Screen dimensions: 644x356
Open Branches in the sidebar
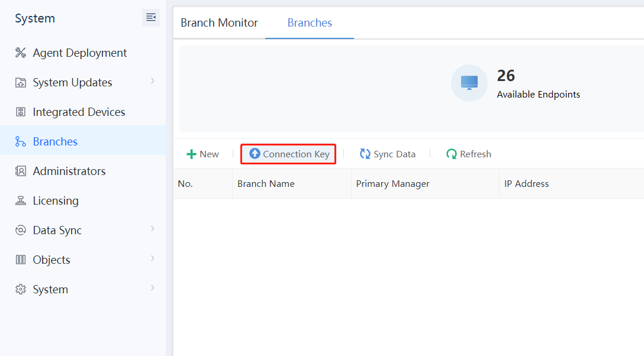pos(55,142)
